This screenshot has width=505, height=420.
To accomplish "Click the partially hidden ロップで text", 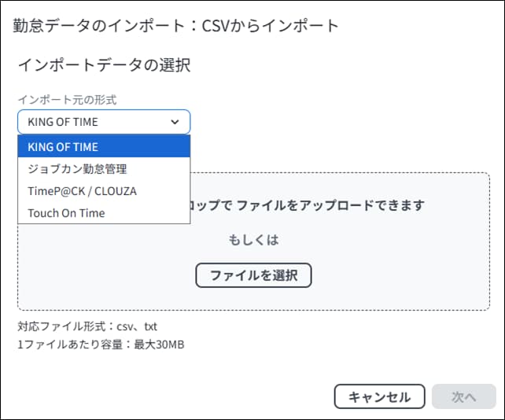I will pyautogui.click(x=211, y=205).
